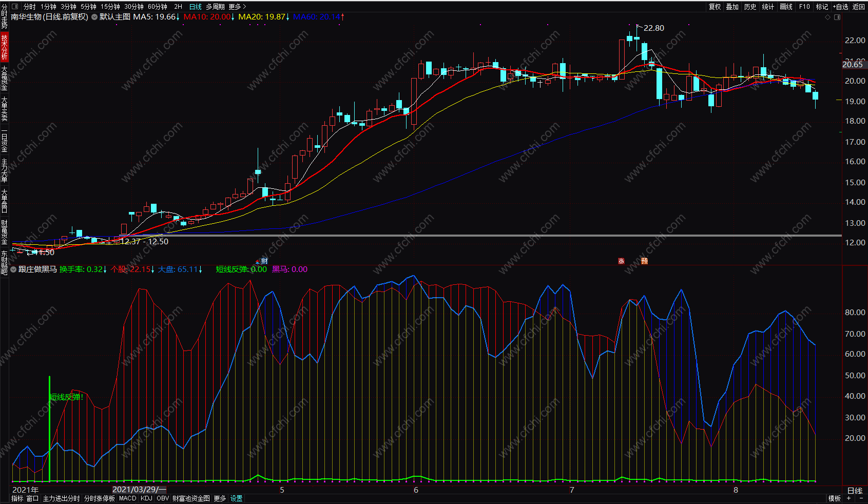Toggle the right side panel icon
This screenshot has height=504, width=868.
(x=837, y=17)
